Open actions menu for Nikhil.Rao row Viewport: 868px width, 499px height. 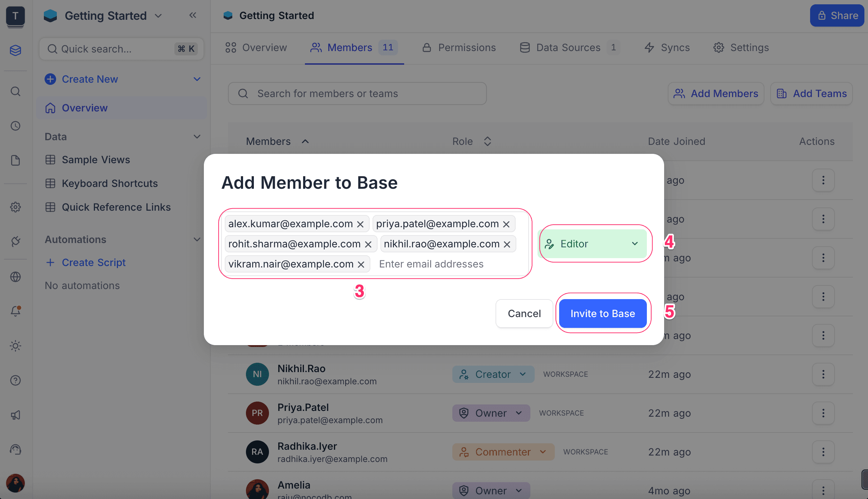point(823,374)
